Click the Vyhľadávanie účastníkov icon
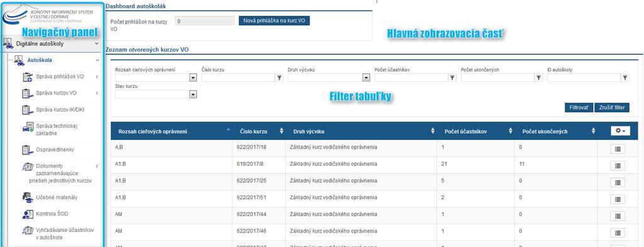 [28, 230]
